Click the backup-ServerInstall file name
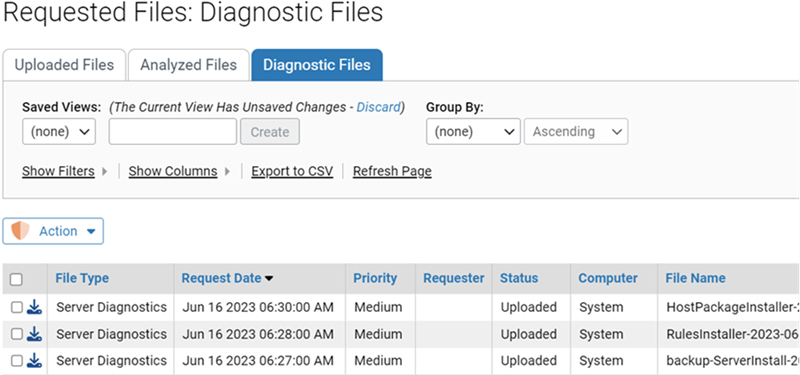The width and height of the screenshot is (800, 375). coord(732,361)
